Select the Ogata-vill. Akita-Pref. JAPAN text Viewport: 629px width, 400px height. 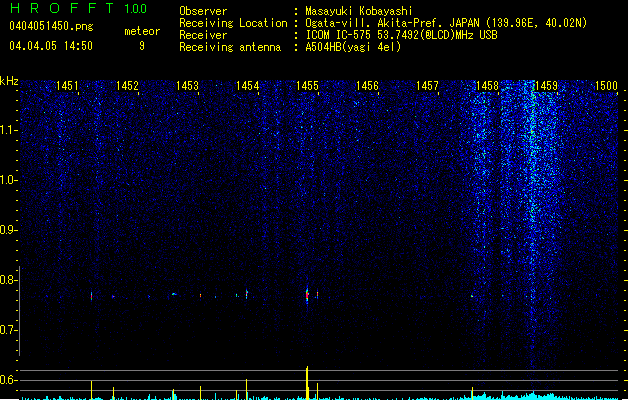pyautogui.click(x=392, y=23)
